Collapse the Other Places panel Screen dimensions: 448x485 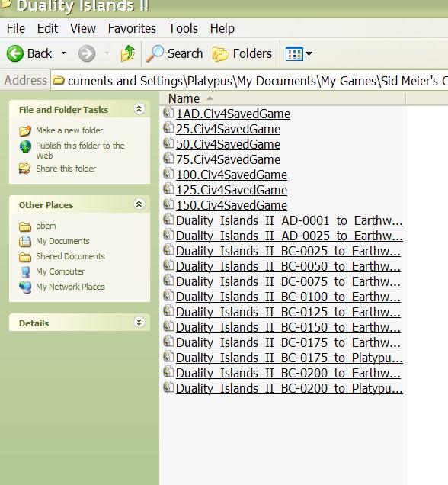139,204
